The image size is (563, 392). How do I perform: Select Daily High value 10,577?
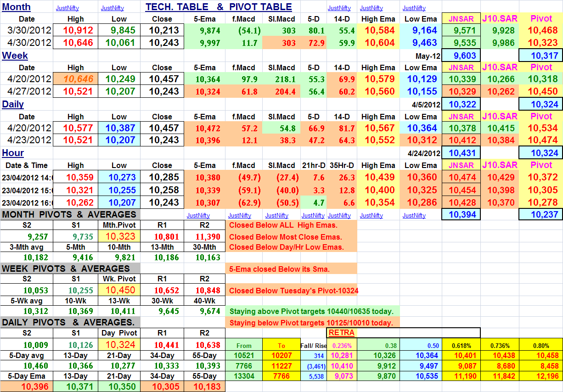75,128
